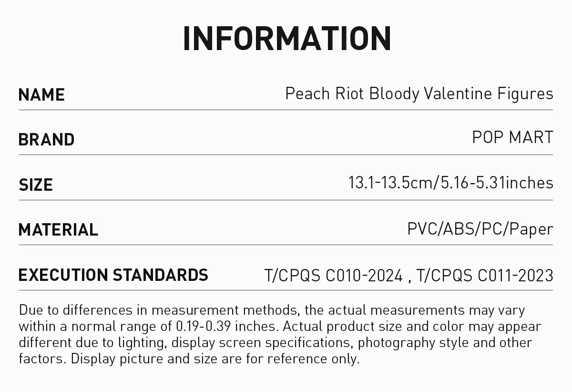572x392 pixels.
Task: Click the 13.1-13.5cm centimeter measurement
Action: point(390,183)
